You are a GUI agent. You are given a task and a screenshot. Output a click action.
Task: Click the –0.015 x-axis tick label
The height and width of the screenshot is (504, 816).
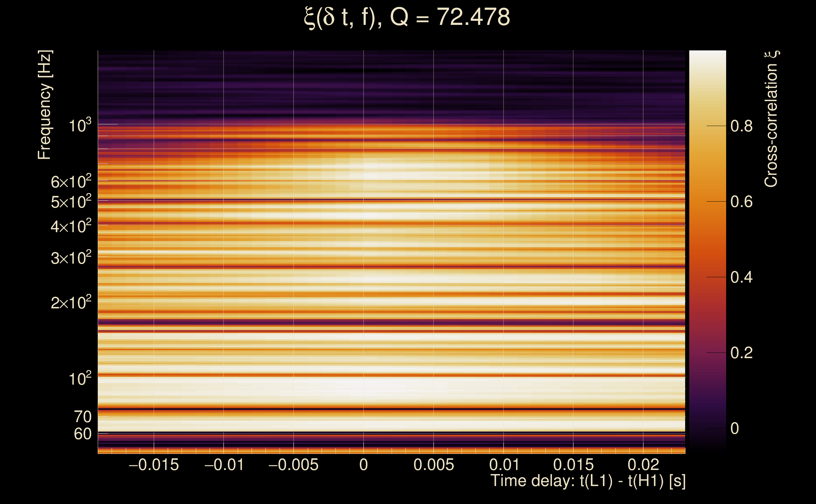pyautogui.click(x=154, y=465)
